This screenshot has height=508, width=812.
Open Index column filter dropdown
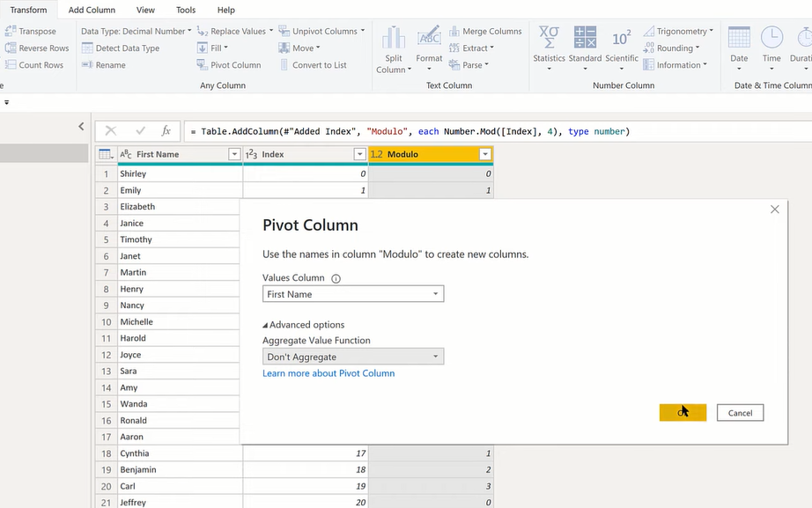[359, 154]
